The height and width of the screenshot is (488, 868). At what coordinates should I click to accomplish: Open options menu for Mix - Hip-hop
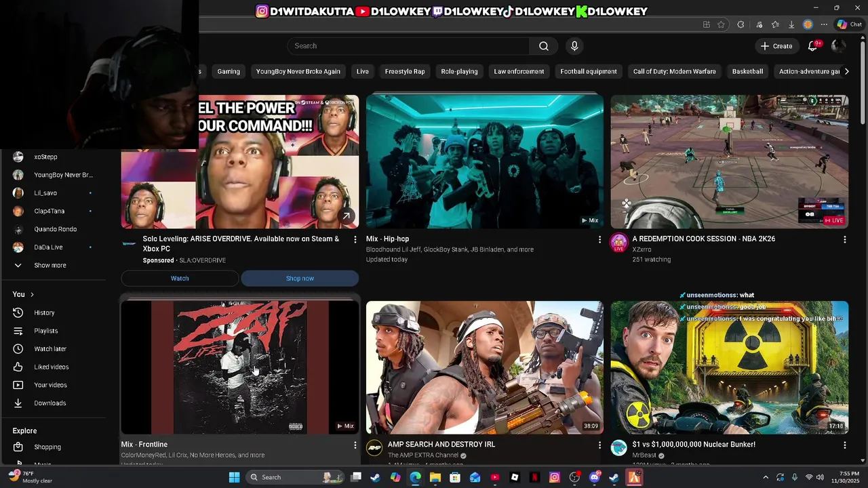coord(599,239)
